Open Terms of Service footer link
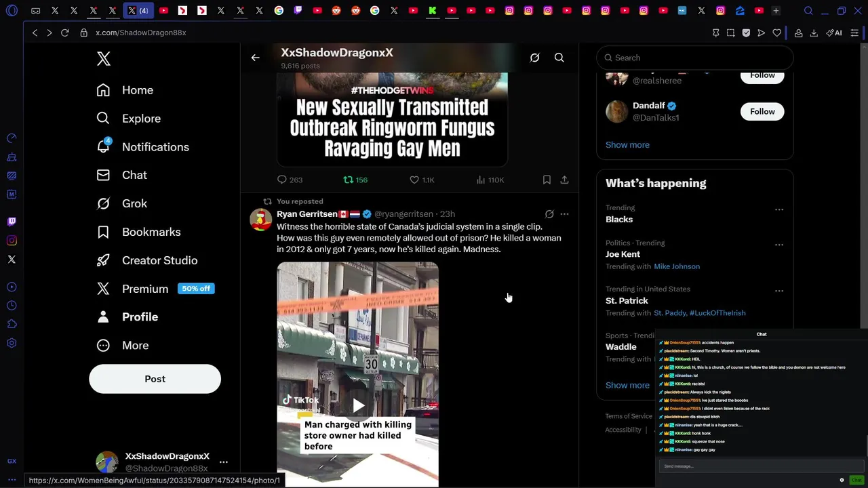This screenshot has height=488, width=868. pyautogui.click(x=629, y=416)
